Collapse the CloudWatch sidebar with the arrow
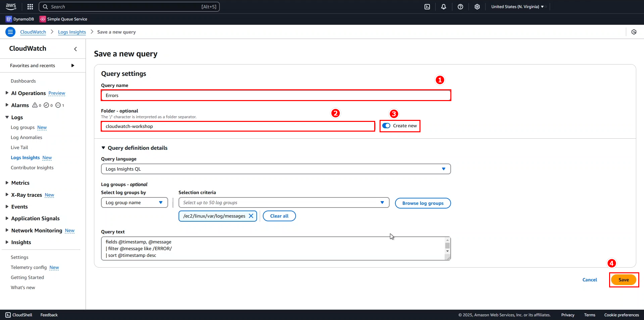Image resolution: width=644 pixels, height=320 pixels. 76,49
